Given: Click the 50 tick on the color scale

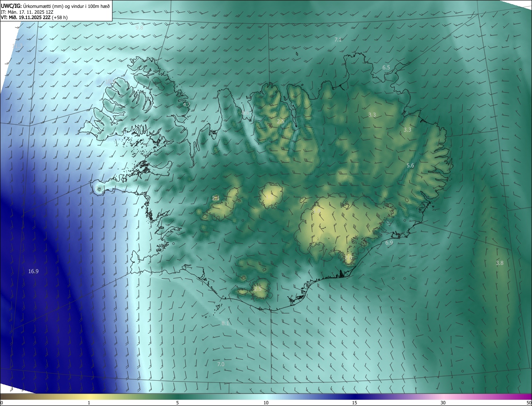Looking at the screenshot, I should [x=529, y=403].
